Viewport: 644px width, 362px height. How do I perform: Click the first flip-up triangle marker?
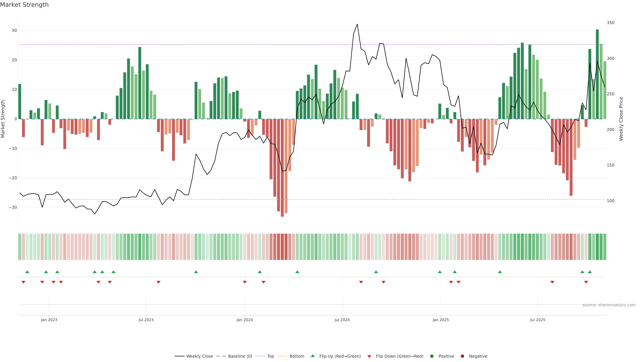pos(27,272)
